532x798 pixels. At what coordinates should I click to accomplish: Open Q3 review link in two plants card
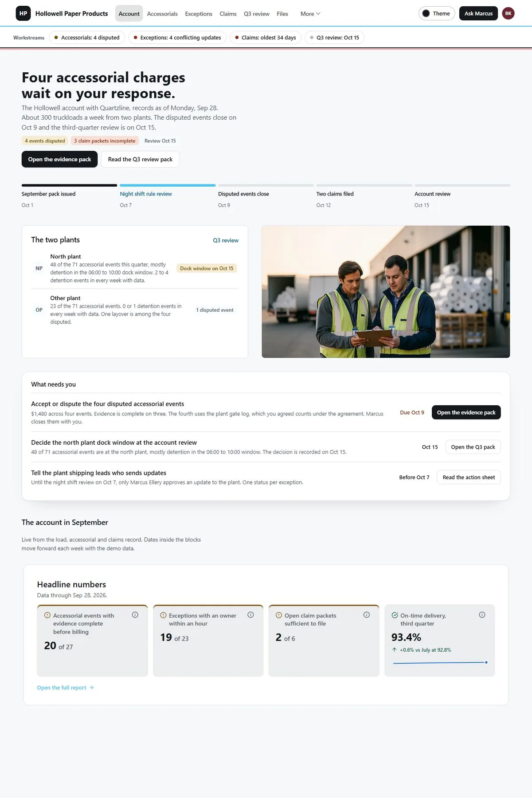pos(226,240)
